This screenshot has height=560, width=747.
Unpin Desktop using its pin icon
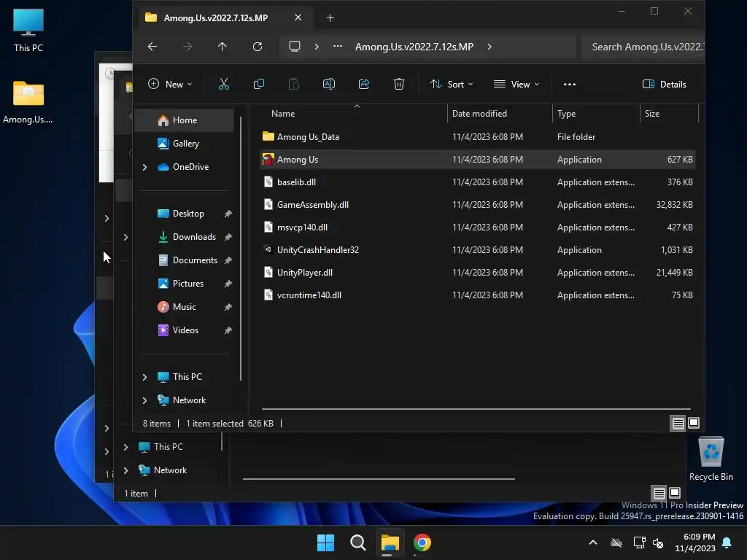tap(228, 214)
